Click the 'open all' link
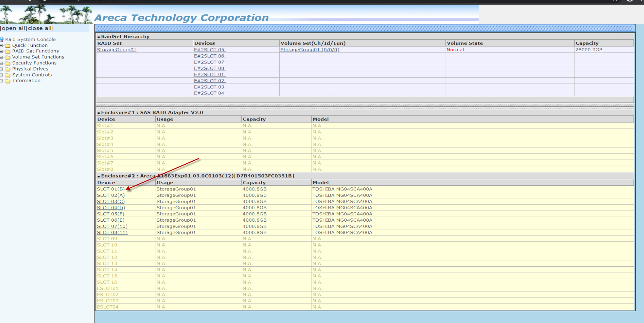 pyautogui.click(x=13, y=28)
